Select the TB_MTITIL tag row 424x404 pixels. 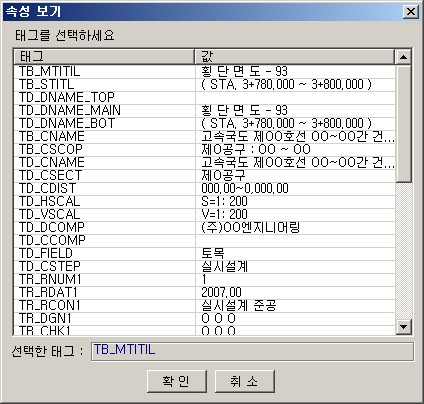pos(205,71)
